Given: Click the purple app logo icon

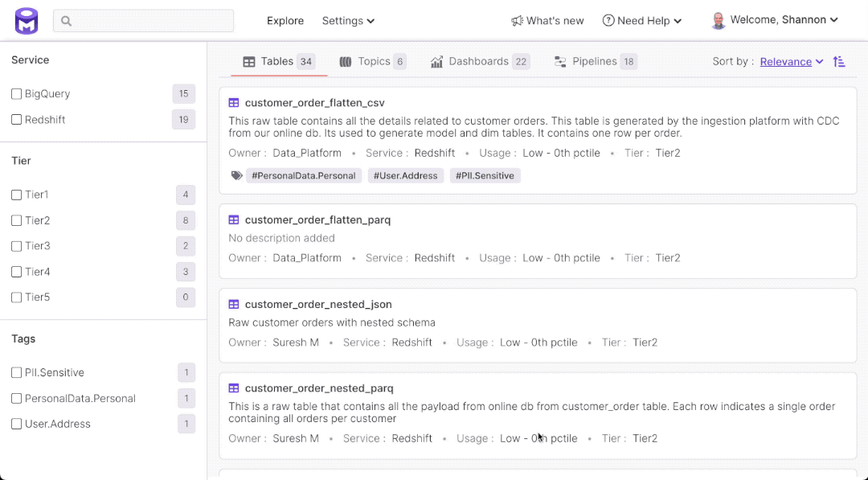Looking at the screenshot, I should click(26, 20).
